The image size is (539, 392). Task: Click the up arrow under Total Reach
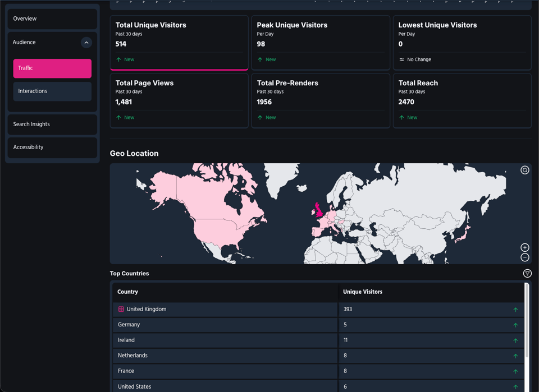coord(401,117)
